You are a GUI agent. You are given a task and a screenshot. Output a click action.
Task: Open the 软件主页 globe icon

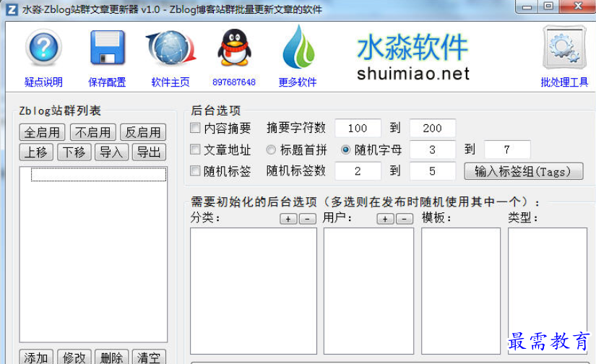click(171, 48)
